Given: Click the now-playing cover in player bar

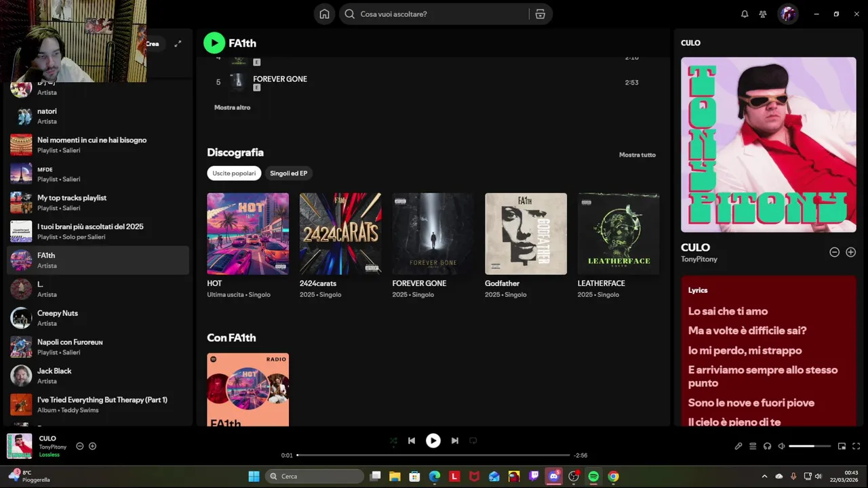Looking at the screenshot, I should pyautogui.click(x=20, y=446).
